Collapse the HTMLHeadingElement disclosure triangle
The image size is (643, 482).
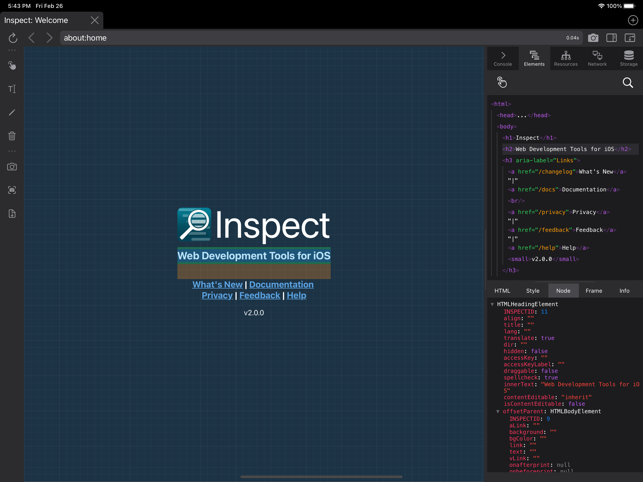click(x=492, y=304)
